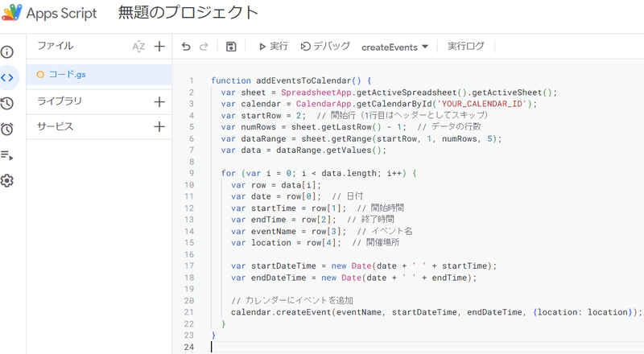Image resolution: width=644 pixels, height=354 pixels.
Task: Click addEventsToCalendar function name
Action: pos(303,80)
